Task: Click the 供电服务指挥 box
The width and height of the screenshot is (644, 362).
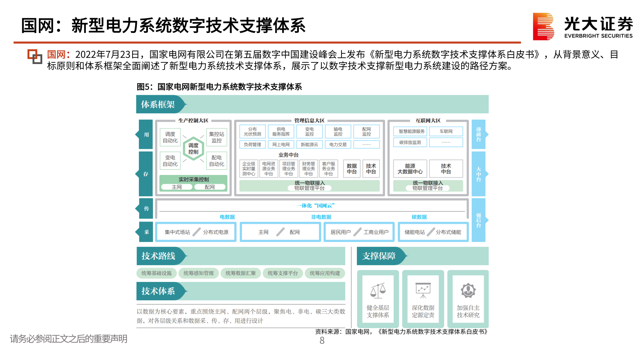Action: tap(281, 131)
